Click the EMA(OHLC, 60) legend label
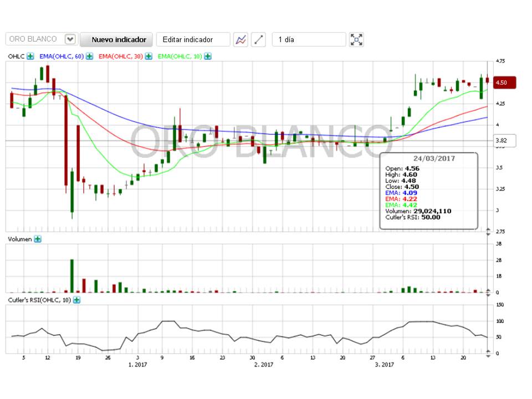The width and height of the screenshot is (532, 399). [x=62, y=57]
